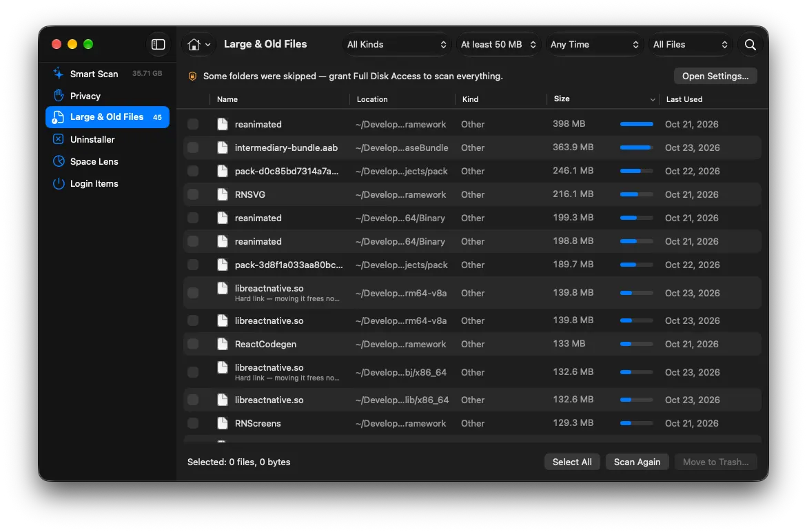Click the Size column sort chevron
This screenshot has height=532, width=807.
[x=653, y=99]
